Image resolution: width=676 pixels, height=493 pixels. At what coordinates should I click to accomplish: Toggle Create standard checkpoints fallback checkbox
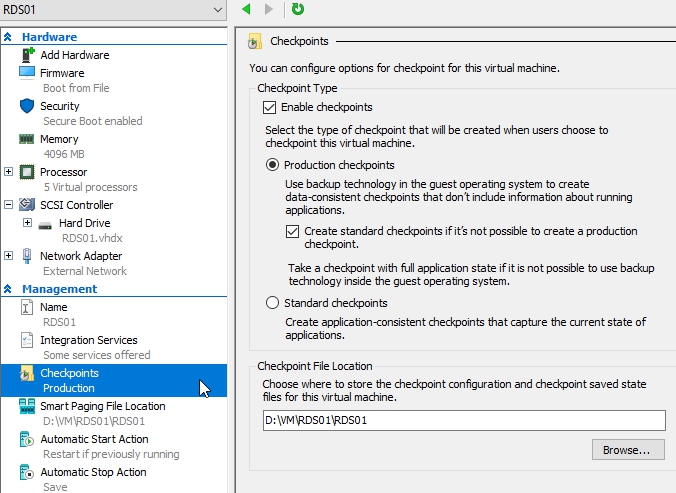(292, 231)
